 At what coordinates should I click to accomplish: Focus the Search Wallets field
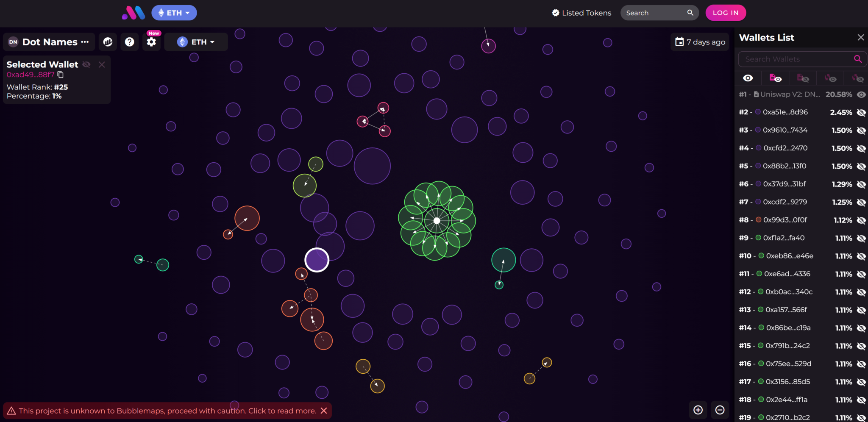(x=802, y=59)
